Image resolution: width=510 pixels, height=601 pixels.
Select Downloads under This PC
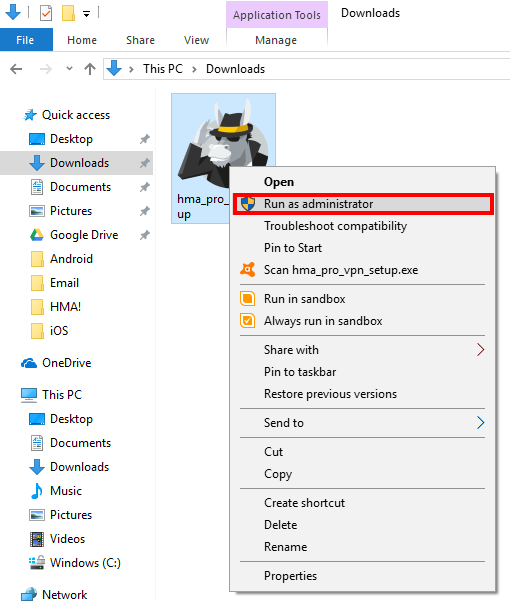coord(79,467)
